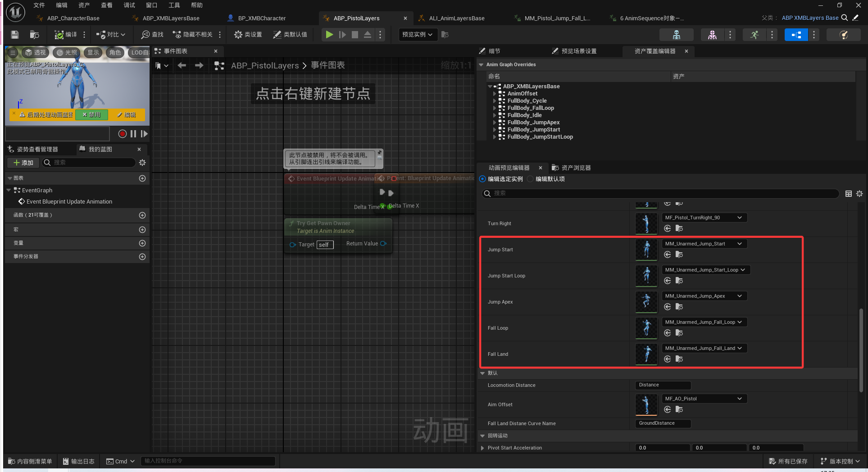Open details panel table view icon
The height and width of the screenshot is (472, 868).
pyautogui.click(x=849, y=194)
